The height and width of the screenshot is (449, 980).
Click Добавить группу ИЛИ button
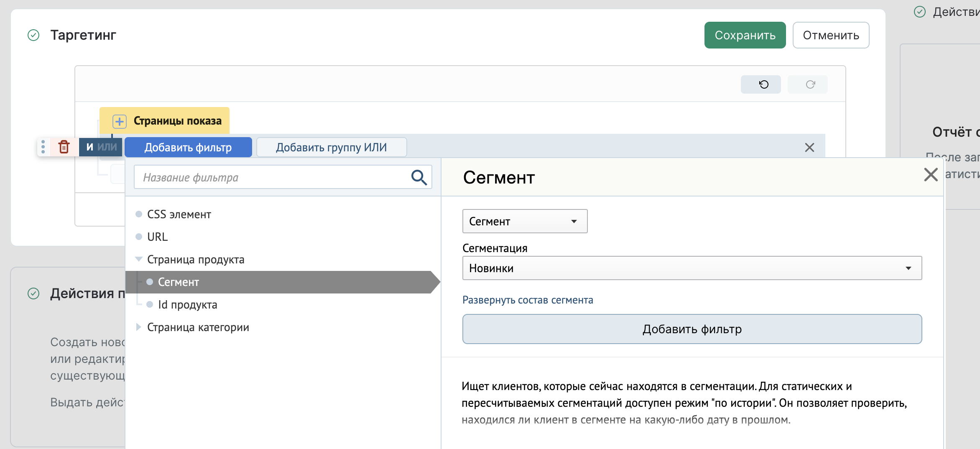point(331,147)
